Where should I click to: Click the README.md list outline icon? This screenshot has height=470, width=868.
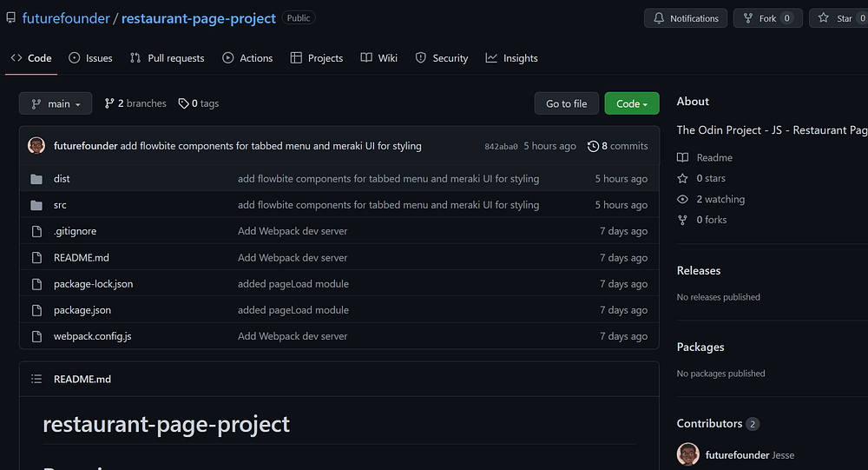(x=36, y=379)
